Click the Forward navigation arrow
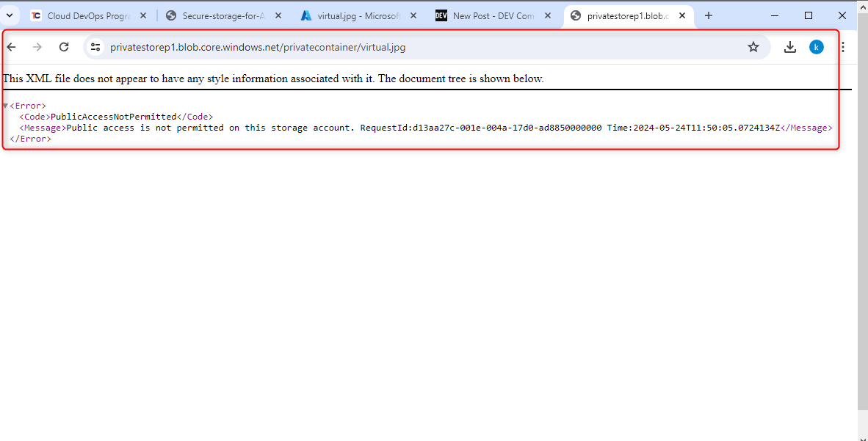This screenshot has height=441, width=868. (x=37, y=47)
